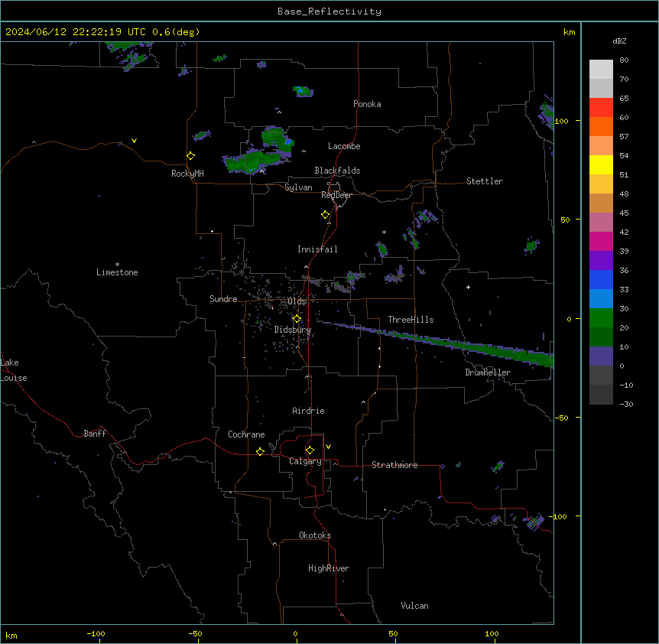Click the ThreeHills label
Viewport: 659px width, 644px height.
(411, 320)
